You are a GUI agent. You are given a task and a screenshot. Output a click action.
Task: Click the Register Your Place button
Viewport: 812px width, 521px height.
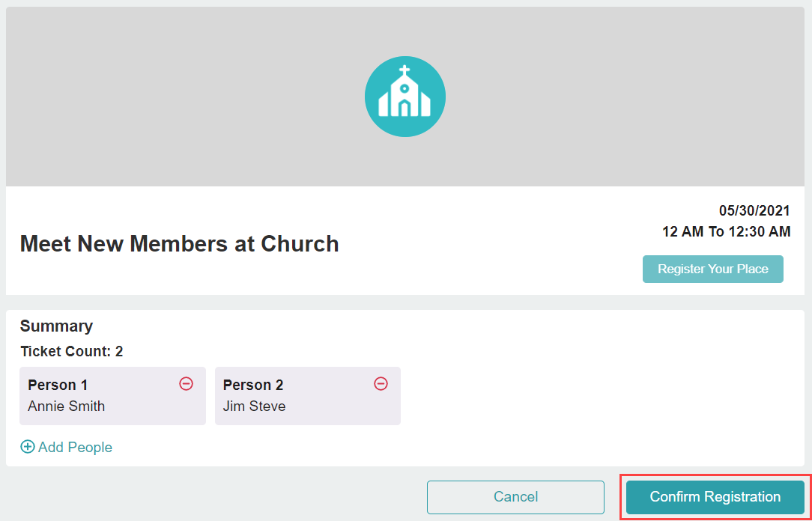click(x=713, y=269)
